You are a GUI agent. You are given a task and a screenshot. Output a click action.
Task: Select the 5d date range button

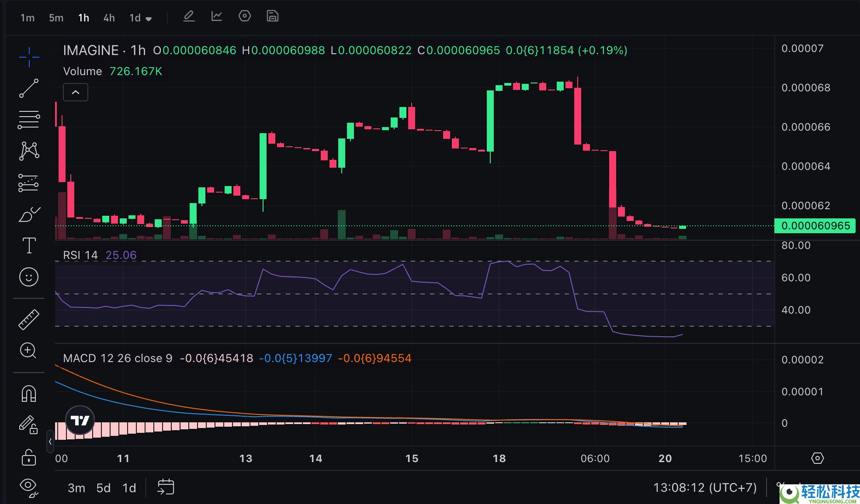(x=103, y=488)
